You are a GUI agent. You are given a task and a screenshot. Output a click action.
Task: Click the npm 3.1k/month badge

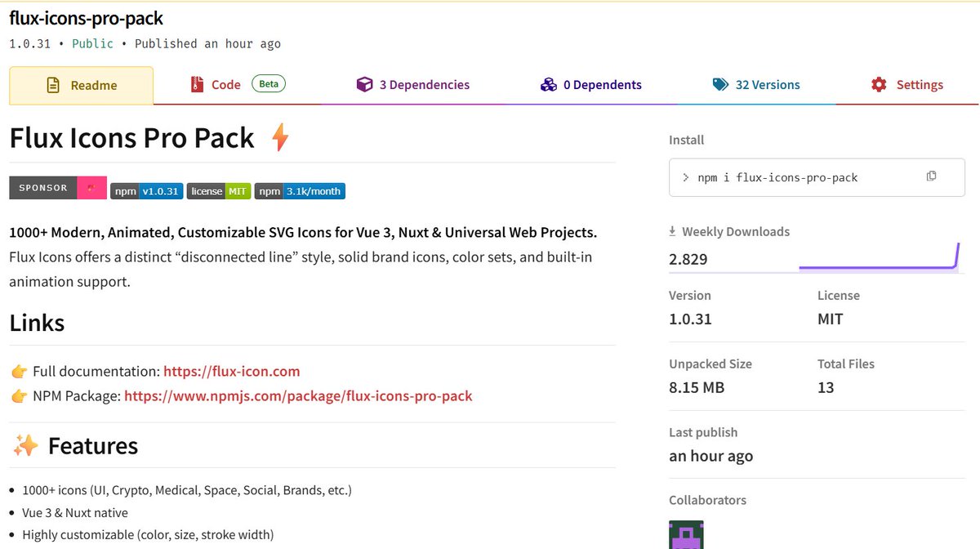tap(300, 191)
